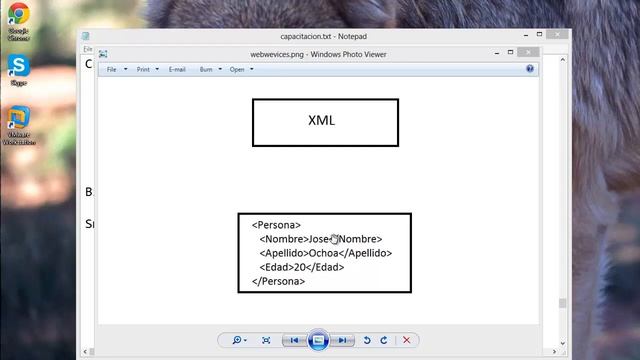Click the Photo Viewer help icon

[530, 69]
